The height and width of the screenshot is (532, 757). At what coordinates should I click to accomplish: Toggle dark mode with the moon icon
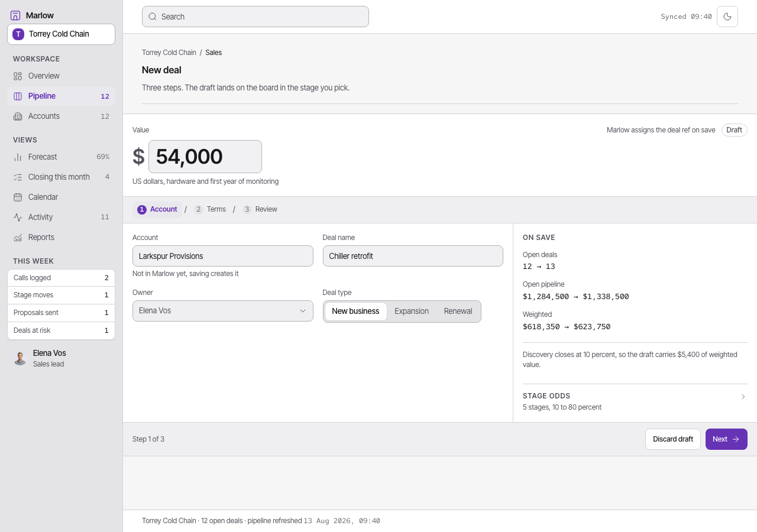(x=727, y=17)
